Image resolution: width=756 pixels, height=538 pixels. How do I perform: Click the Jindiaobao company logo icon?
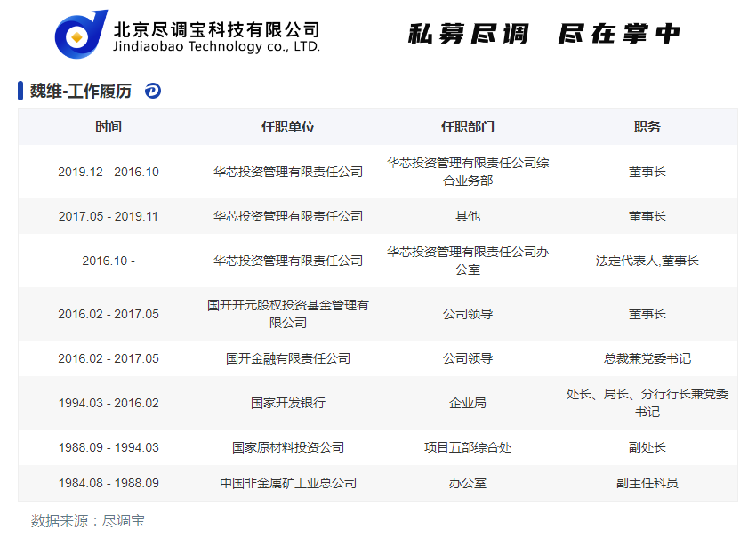pos(81,35)
